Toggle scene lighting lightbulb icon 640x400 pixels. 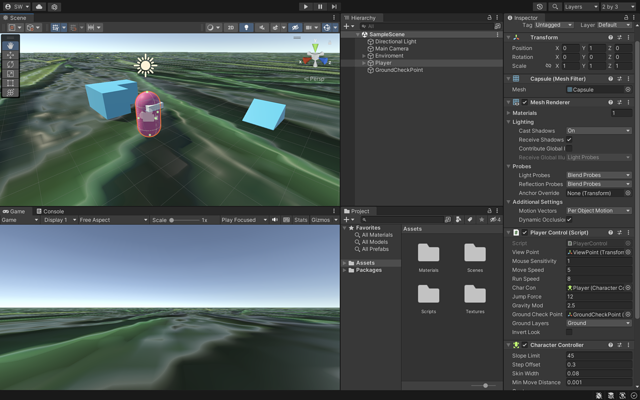tap(246, 27)
